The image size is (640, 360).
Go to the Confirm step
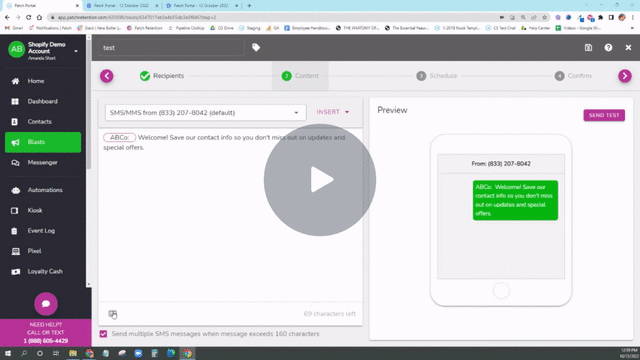tap(573, 76)
